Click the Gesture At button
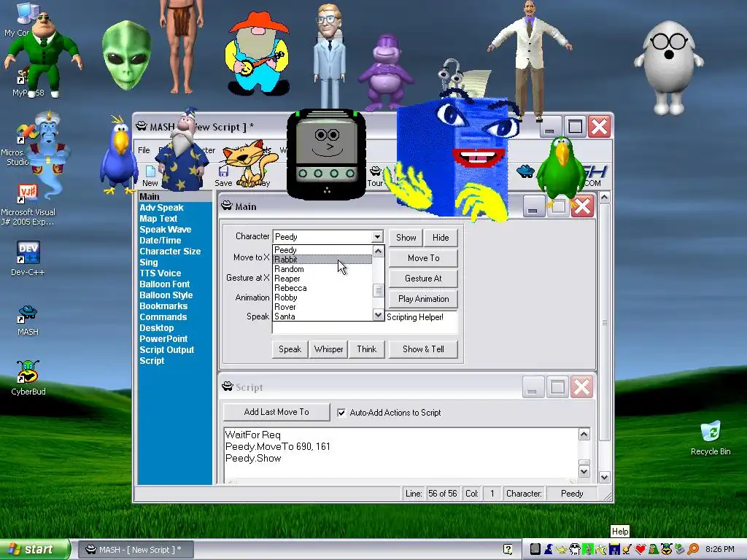The width and height of the screenshot is (747, 560). coord(424,279)
